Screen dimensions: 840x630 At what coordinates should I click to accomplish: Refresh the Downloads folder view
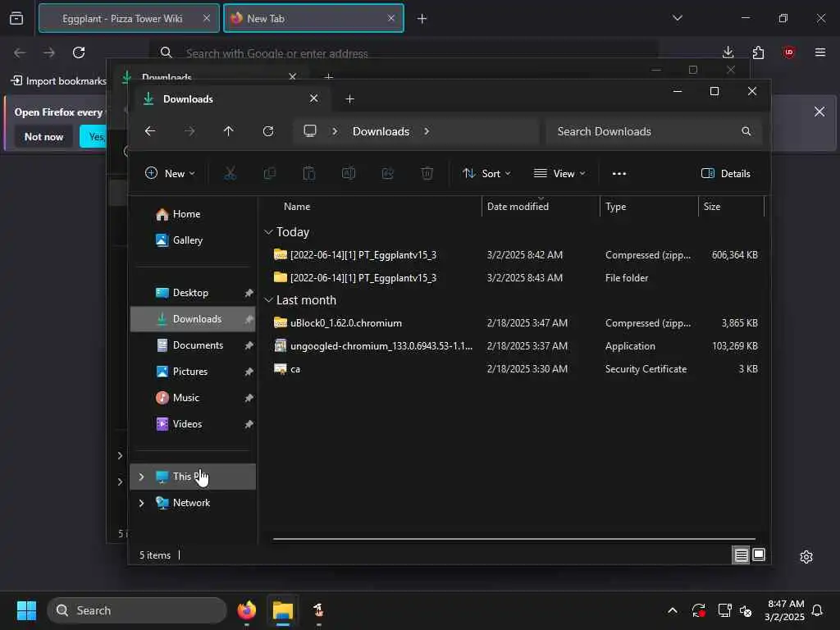(268, 131)
